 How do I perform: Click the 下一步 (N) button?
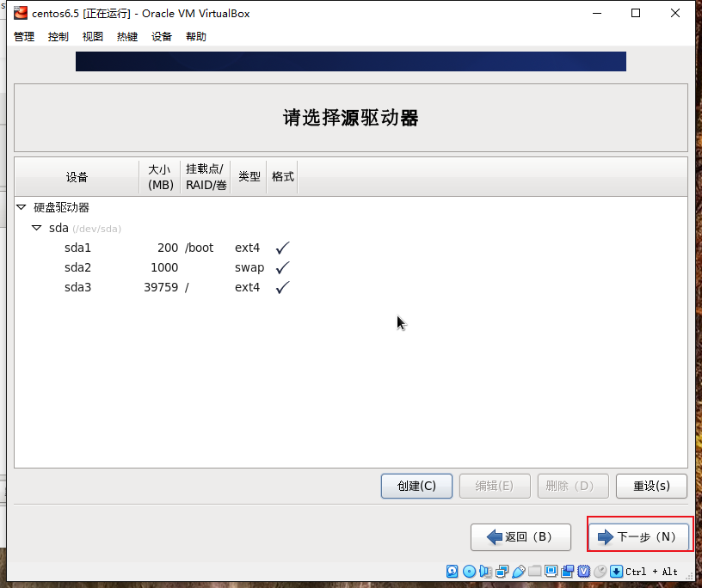(x=639, y=536)
